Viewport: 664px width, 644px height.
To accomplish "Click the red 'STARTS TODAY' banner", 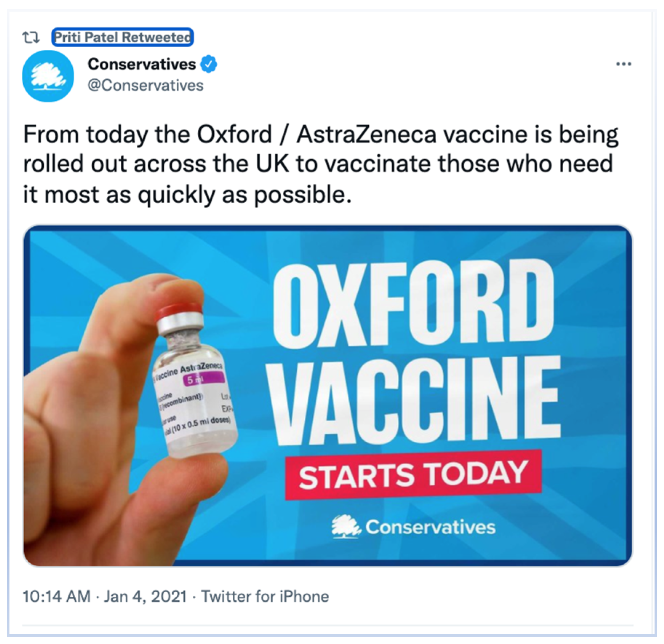I will [413, 475].
